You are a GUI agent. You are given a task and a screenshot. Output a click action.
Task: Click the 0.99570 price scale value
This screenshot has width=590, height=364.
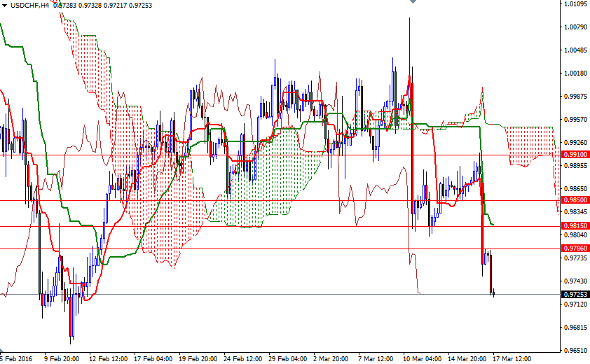click(576, 119)
